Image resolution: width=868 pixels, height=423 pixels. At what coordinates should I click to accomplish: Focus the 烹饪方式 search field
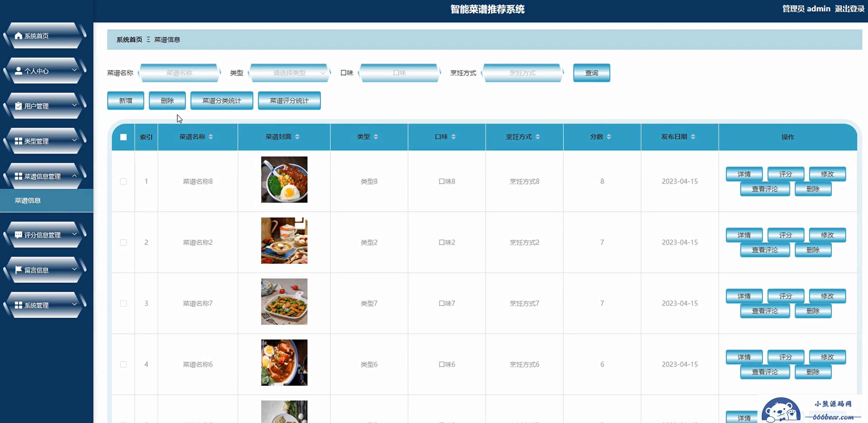click(522, 73)
